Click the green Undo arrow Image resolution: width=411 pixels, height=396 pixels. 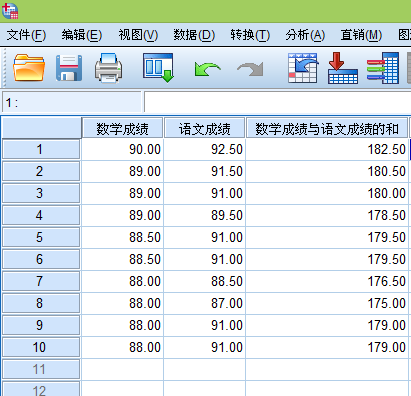[207, 69]
